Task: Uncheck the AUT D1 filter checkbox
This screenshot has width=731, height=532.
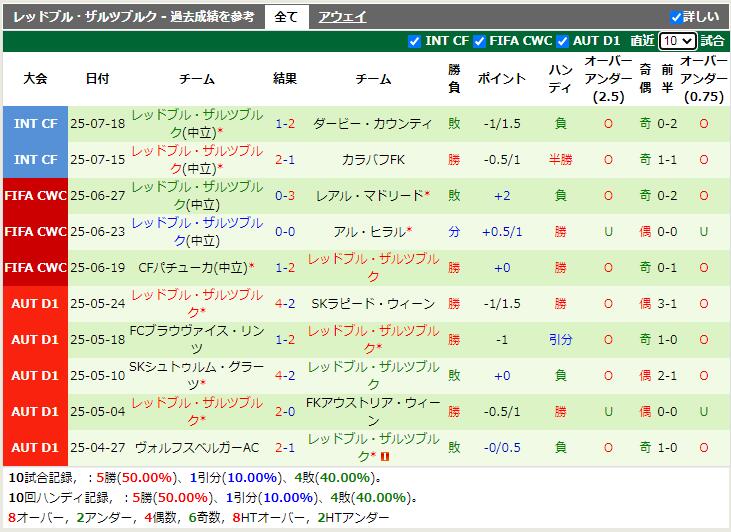Action: pyautogui.click(x=562, y=41)
